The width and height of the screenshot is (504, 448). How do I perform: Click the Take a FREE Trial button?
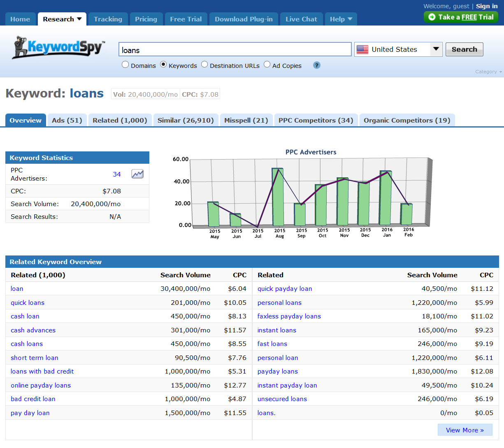click(461, 17)
